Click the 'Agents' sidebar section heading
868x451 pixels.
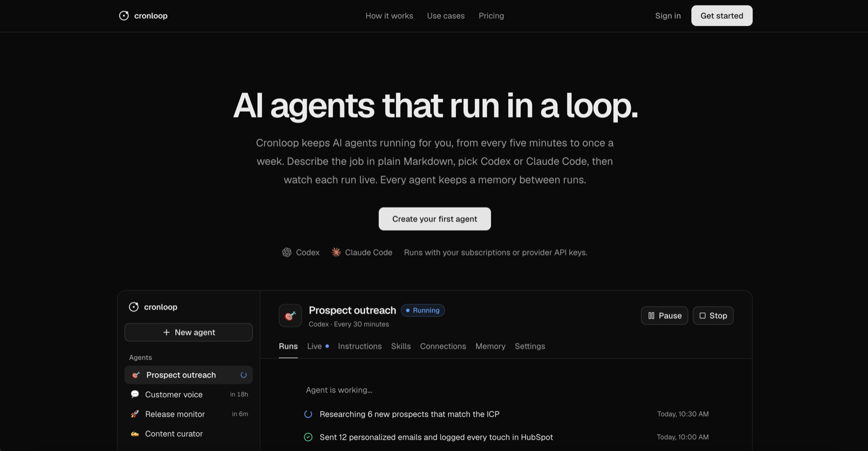(x=141, y=357)
